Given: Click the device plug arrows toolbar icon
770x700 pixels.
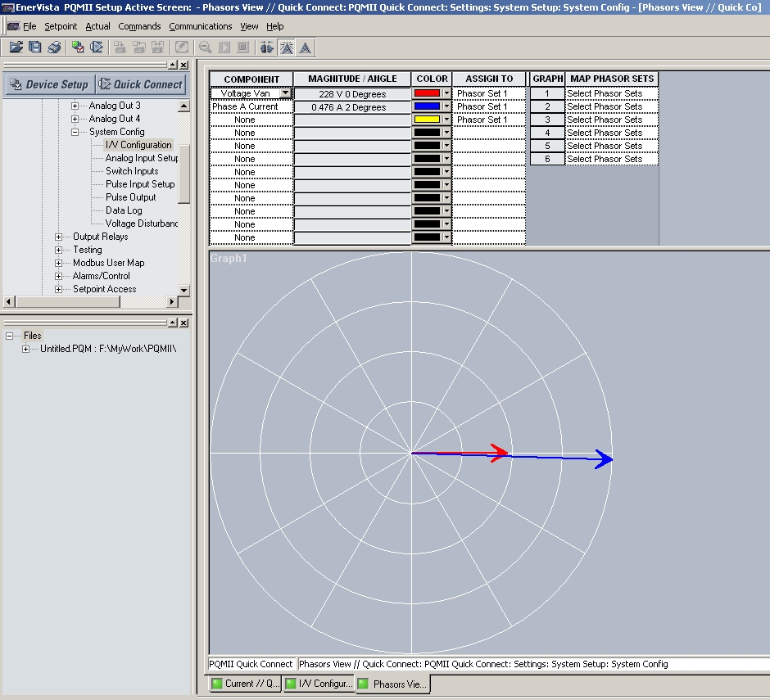Looking at the screenshot, I should tap(97, 47).
